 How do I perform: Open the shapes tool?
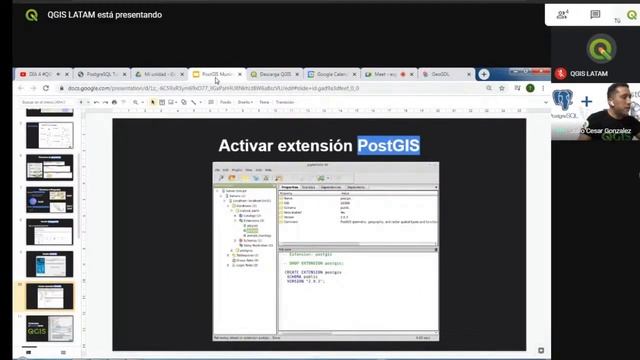184,102
